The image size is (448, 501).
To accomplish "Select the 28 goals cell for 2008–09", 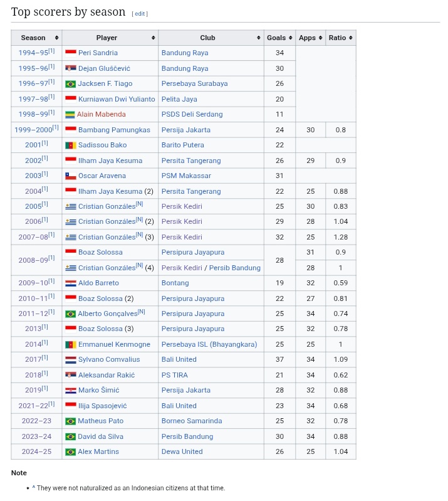I will 279,260.
